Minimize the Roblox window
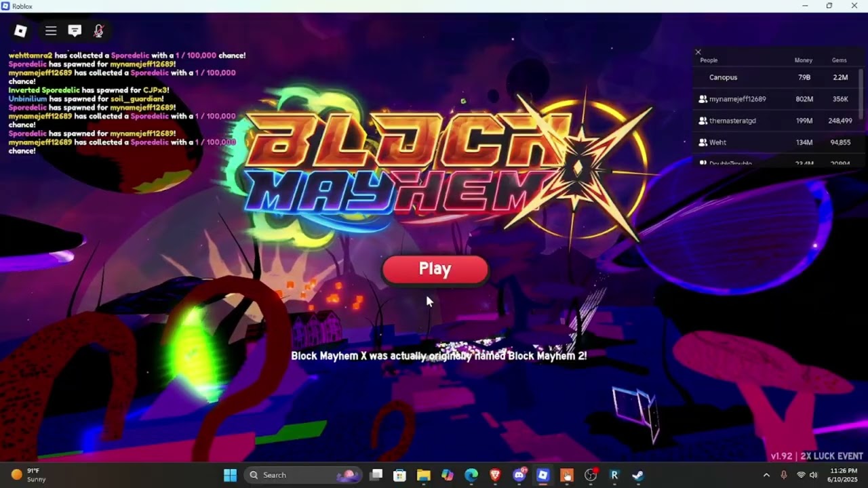This screenshot has width=868, height=488. [805, 6]
